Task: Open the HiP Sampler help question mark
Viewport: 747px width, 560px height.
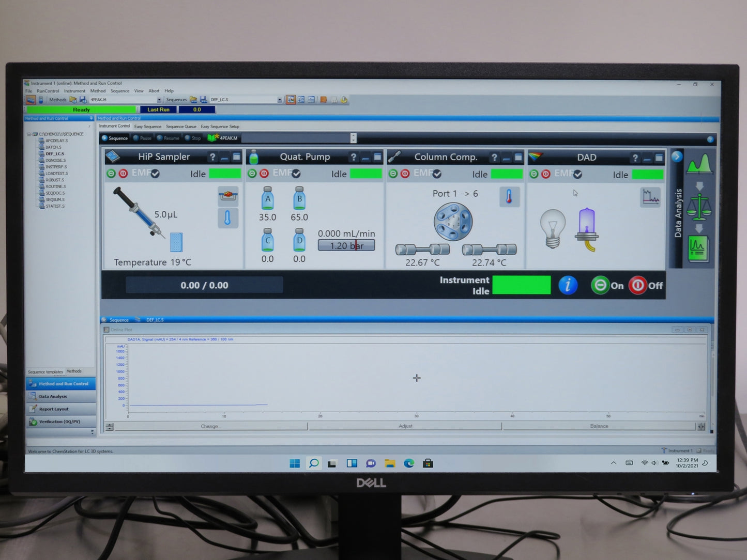Action: coord(212,157)
